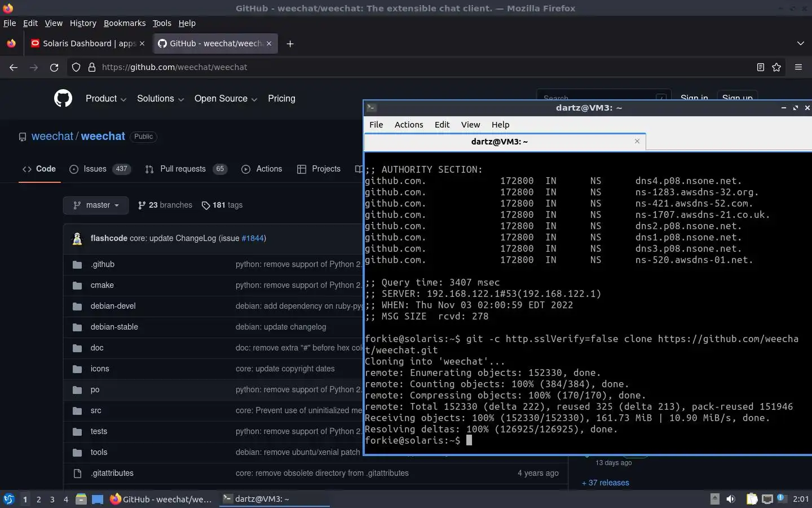The height and width of the screenshot is (508, 812).
Task: Activate dartz@VM3 terminal taskbar button
Action: 274,499
